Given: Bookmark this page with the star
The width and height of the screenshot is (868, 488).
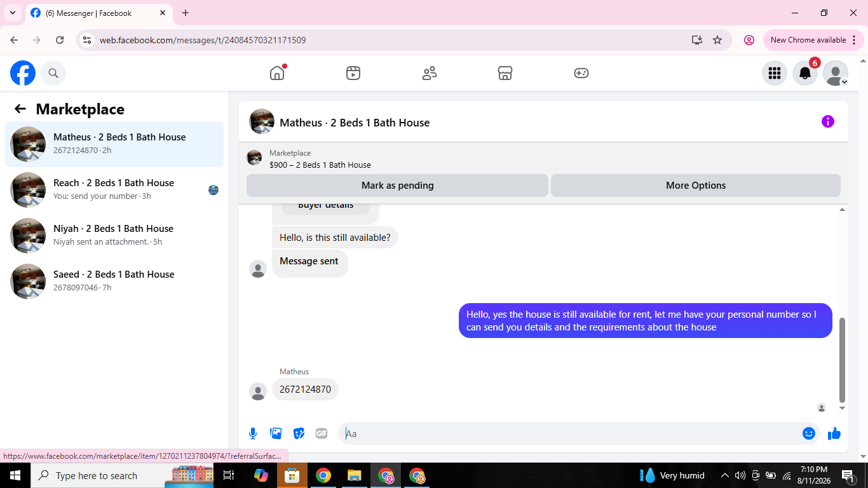Looking at the screenshot, I should (717, 40).
